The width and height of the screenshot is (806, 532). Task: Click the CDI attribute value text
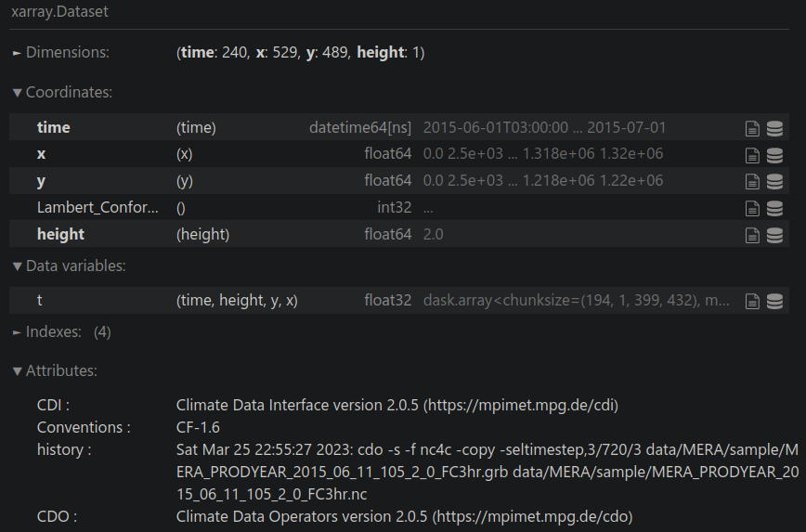tap(396, 405)
